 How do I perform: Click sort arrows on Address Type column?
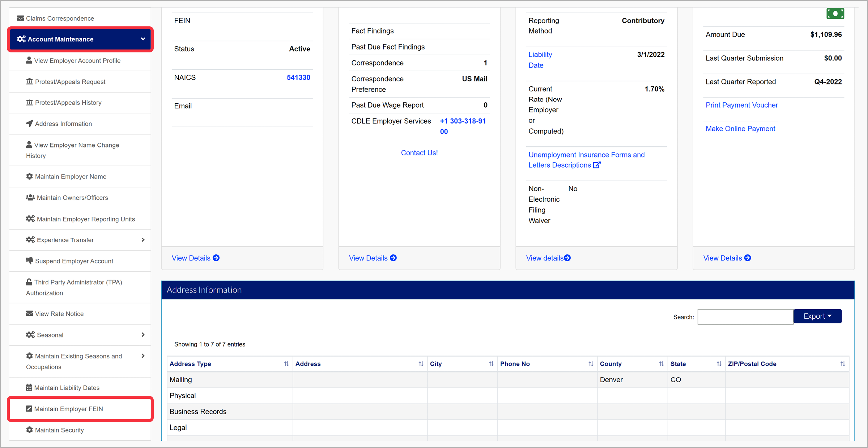[x=286, y=364]
